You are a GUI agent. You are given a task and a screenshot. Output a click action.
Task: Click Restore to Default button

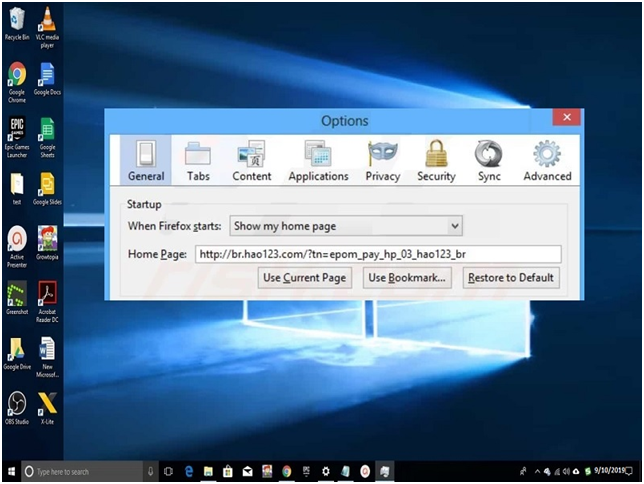pyautogui.click(x=511, y=278)
